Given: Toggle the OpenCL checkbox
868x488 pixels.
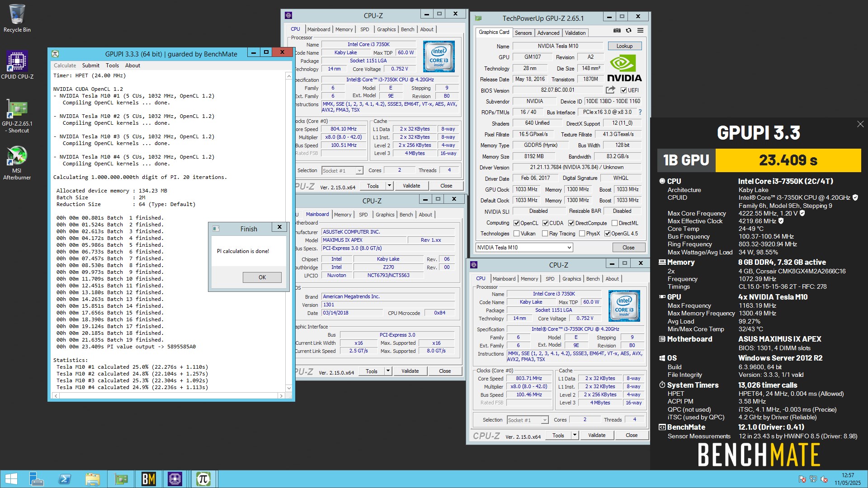Looking at the screenshot, I should [x=516, y=223].
